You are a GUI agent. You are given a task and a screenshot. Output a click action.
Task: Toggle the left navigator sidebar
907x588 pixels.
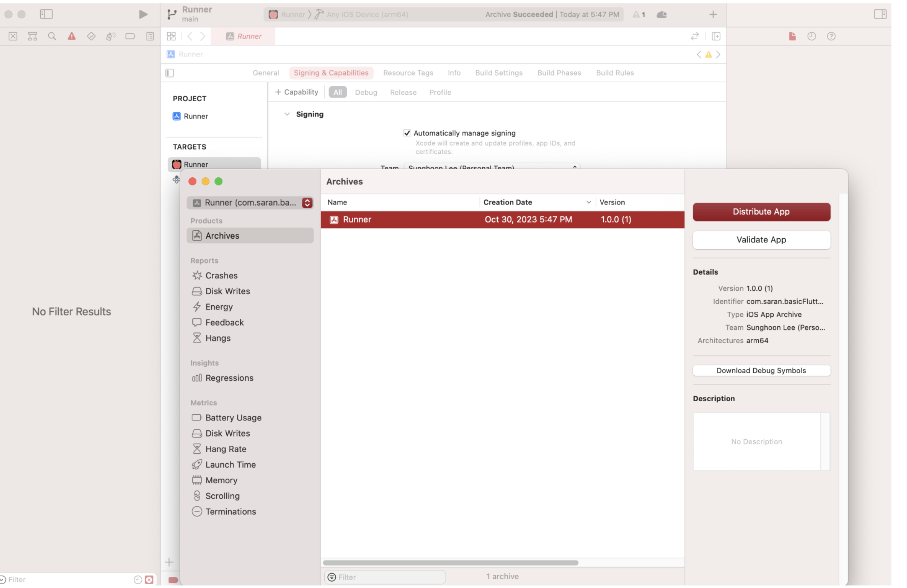(x=46, y=14)
